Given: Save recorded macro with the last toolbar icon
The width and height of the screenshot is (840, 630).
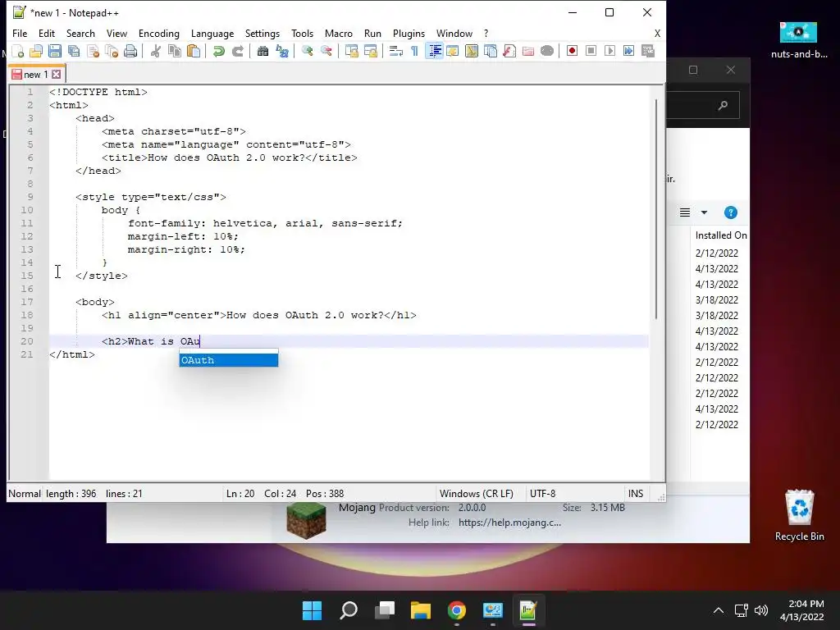Looking at the screenshot, I should (x=648, y=51).
